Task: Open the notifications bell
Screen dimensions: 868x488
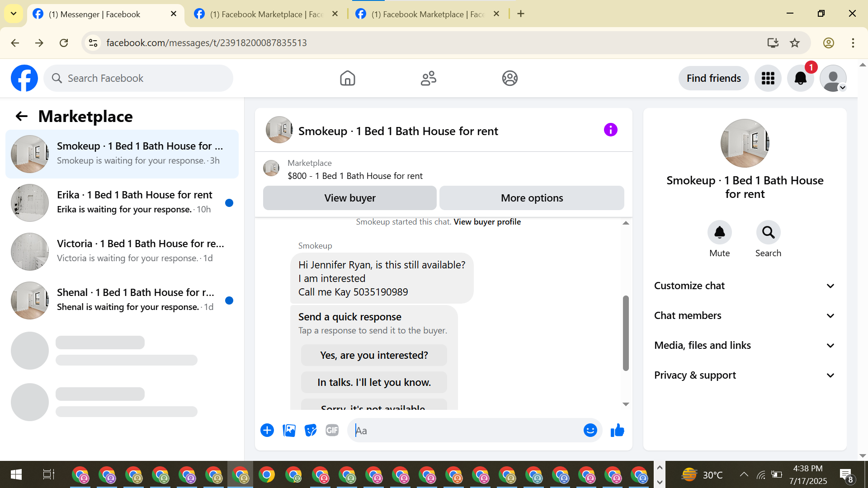Action: [800, 79]
